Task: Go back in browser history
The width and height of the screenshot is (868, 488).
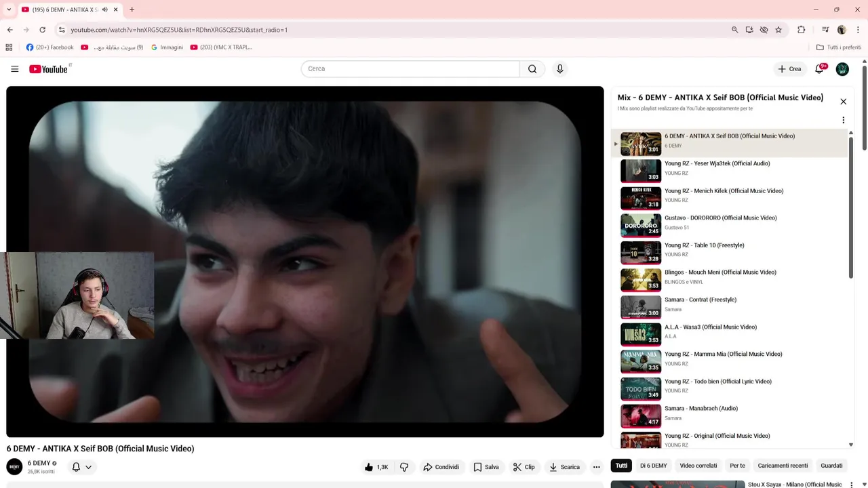Action: pos(9,30)
